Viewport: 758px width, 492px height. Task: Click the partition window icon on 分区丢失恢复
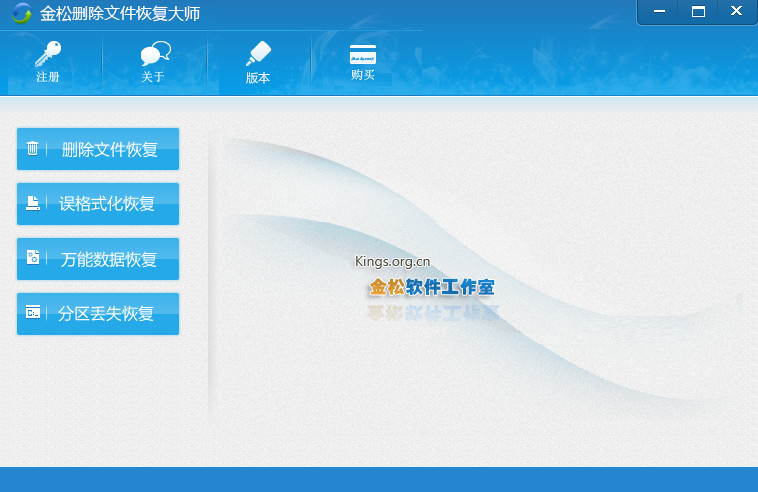[33, 313]
